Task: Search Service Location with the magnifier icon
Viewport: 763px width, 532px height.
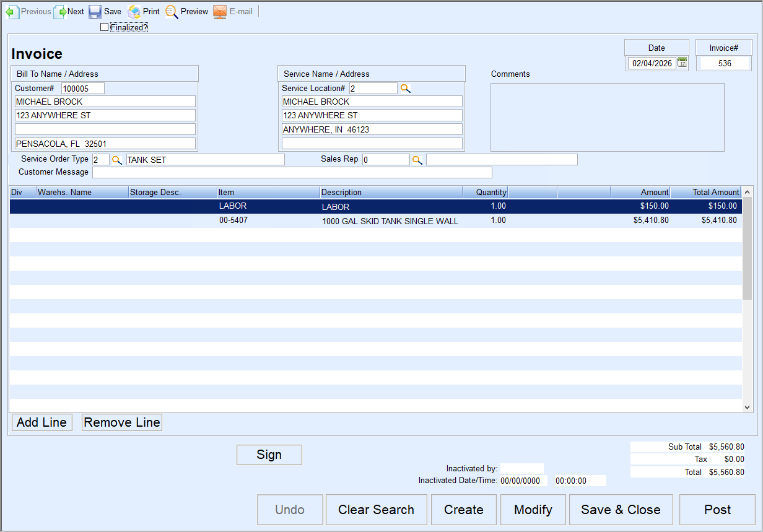Action: (406, 89)
